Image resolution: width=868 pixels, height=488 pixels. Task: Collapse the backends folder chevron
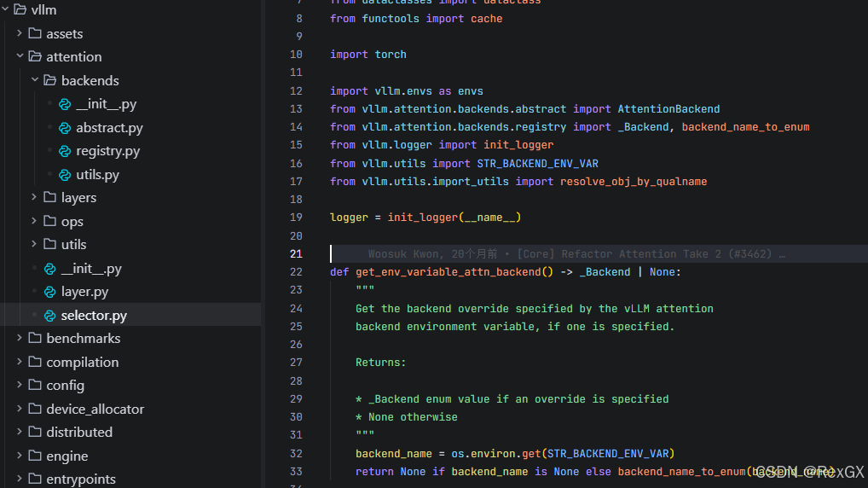(x=34, y=79)
